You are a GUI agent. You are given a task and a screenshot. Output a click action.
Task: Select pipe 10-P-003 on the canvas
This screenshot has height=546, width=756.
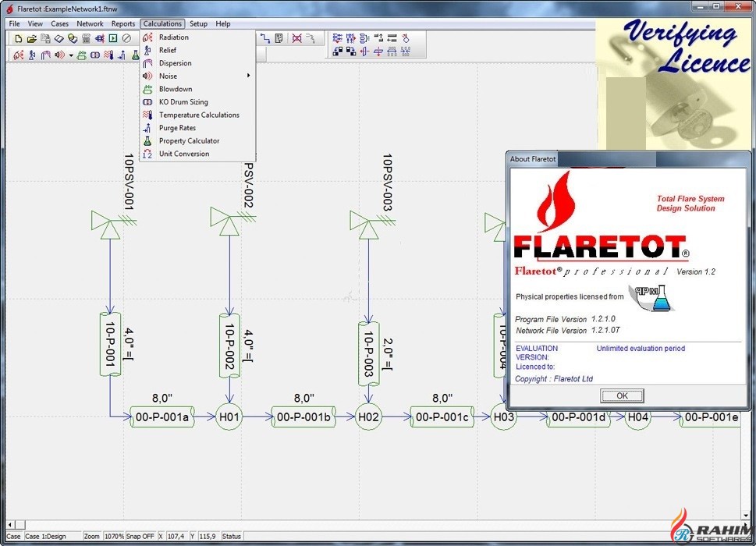pyautogui.click(x=369, y=353)
